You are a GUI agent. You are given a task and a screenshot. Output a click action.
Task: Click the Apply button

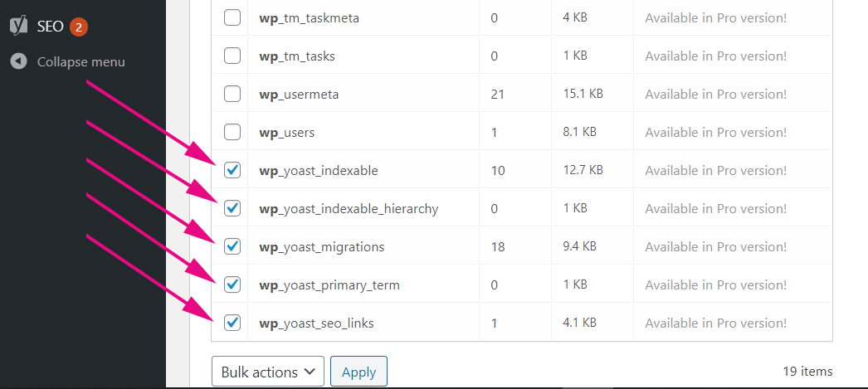358,372
